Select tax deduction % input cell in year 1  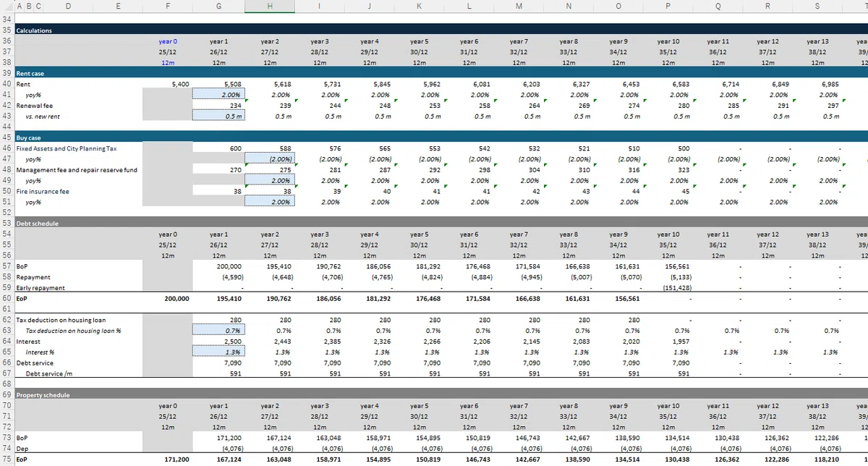[219, 330]
